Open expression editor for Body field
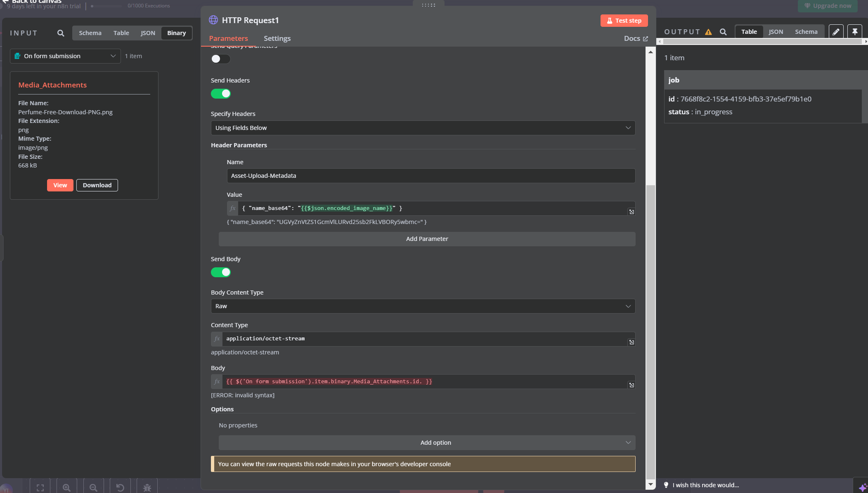This screenshot has height=493, width=868. 631,385
